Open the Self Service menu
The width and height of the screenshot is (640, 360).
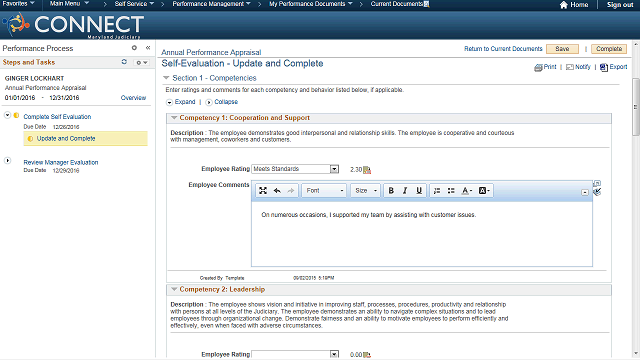click(x=134, y=4)
